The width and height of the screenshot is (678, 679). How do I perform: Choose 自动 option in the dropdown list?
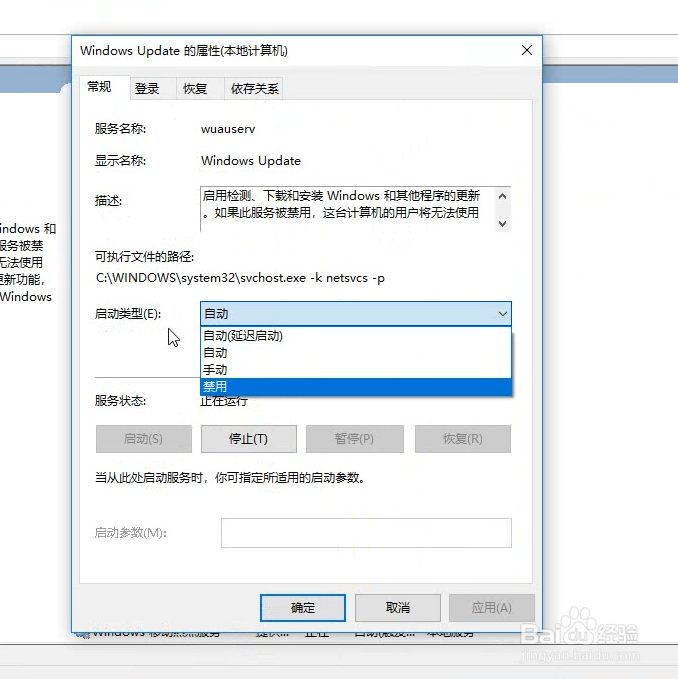pyautogui.click(x=355, y=352)
